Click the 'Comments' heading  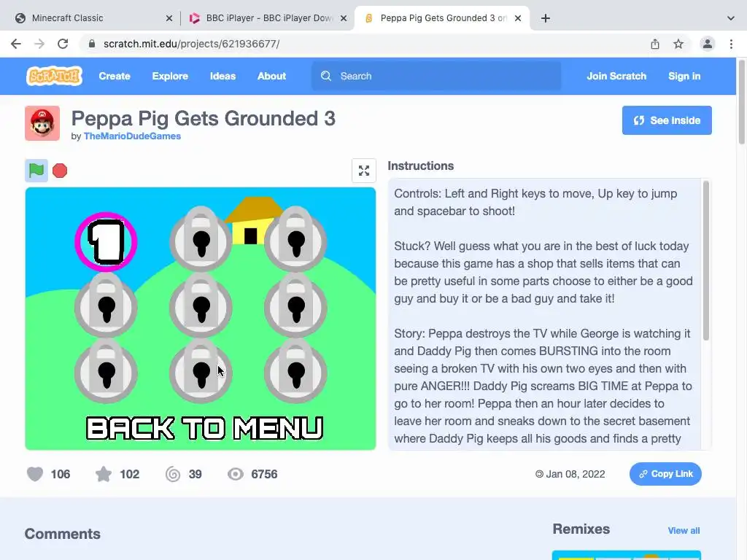coord(63,534)
